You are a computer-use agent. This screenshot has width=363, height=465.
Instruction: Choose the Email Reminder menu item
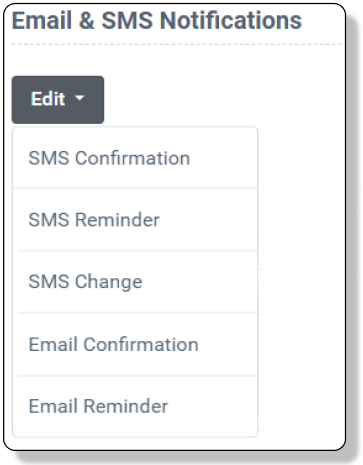coord(135,406)
